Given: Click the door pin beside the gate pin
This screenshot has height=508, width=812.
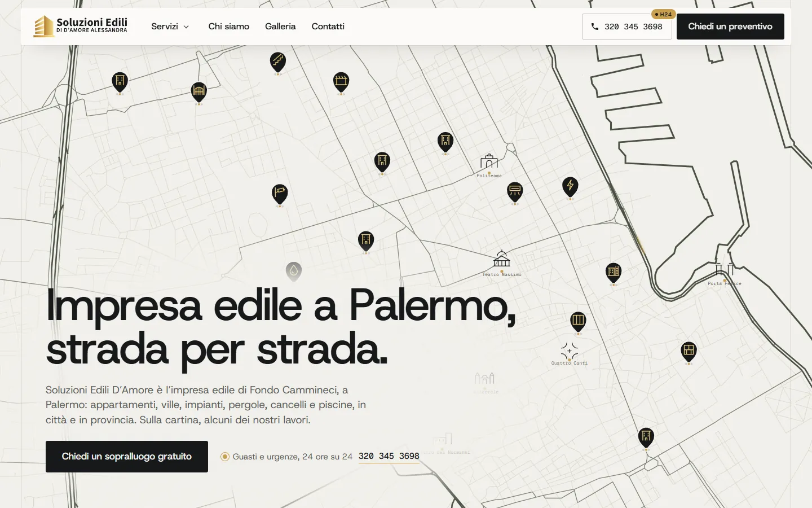Looking at the screenshot, I should [120, 82].
